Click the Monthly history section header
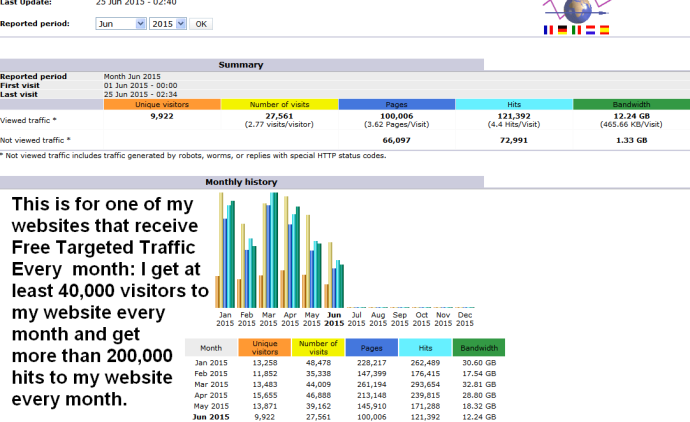The width and height of the screenshot is (690, 422). coord(241,182)
